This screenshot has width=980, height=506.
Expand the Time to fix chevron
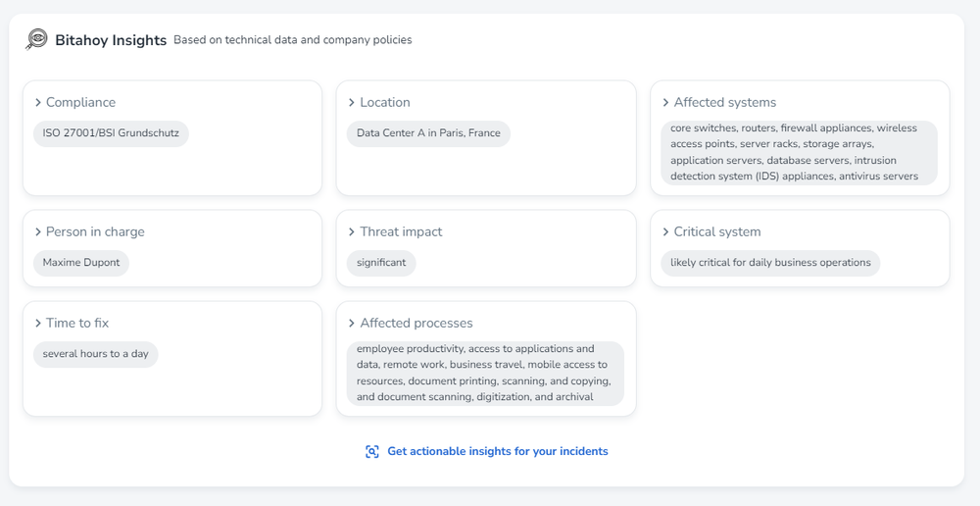point(38,324)
